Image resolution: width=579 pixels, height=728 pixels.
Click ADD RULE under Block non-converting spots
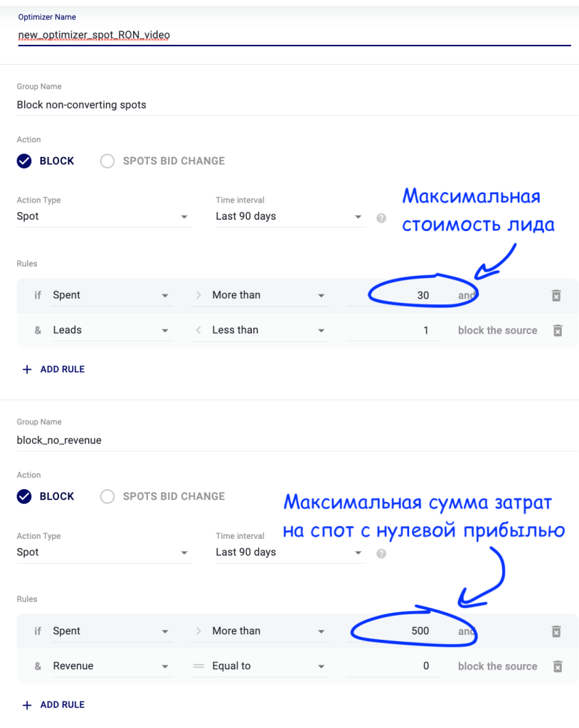[60, 369]
